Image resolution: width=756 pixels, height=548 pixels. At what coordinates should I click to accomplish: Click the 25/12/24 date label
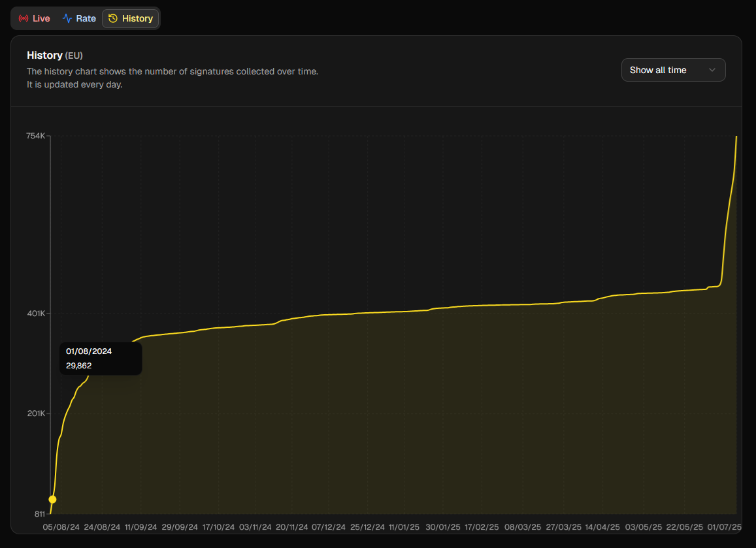pyautogui.click(x=367, y=527)
